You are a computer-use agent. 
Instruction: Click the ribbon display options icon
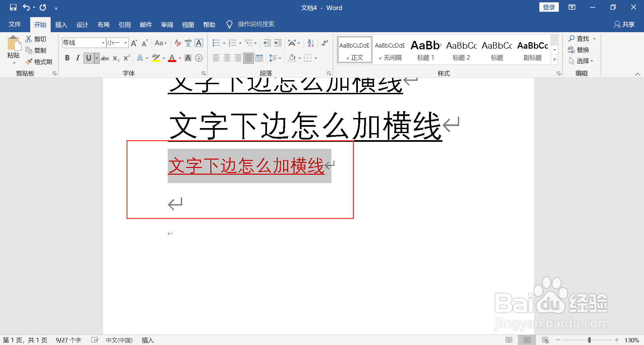(x=572, y=7)
